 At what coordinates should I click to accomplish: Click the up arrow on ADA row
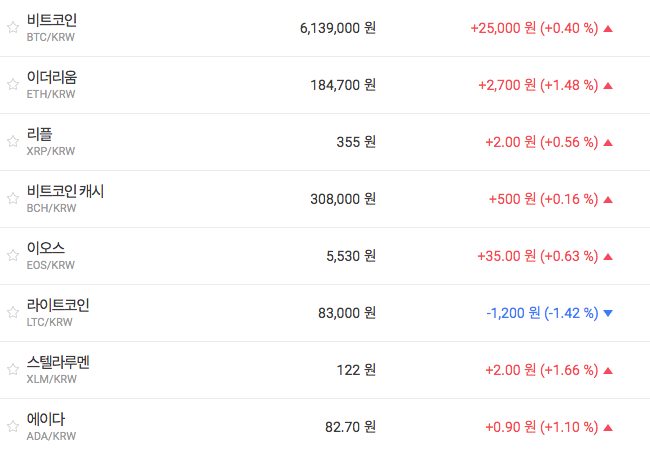tap(608, 427)
